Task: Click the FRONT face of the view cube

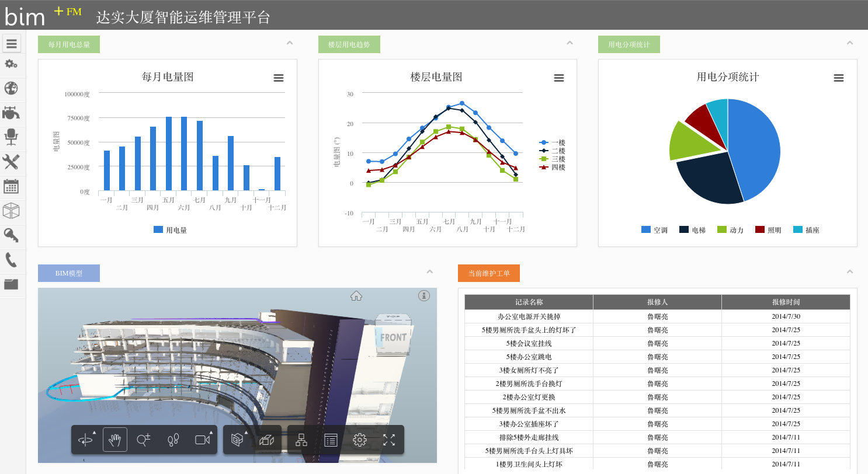Action: [x=393, y=337]
